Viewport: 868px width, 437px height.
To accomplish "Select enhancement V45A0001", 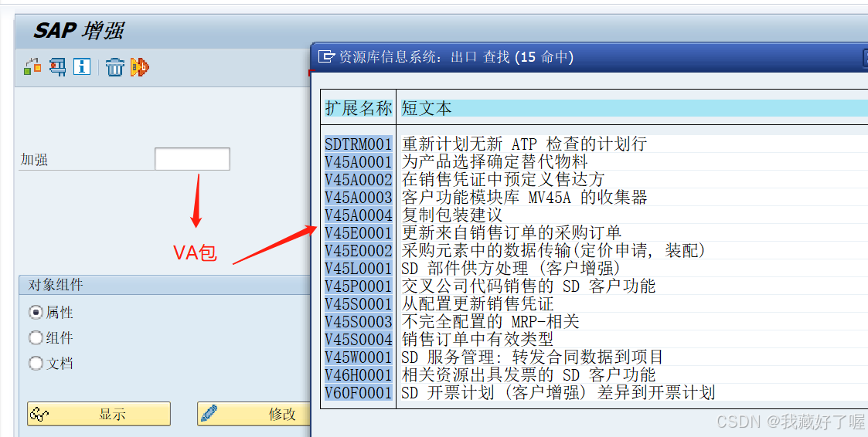I will click(358, 162).
